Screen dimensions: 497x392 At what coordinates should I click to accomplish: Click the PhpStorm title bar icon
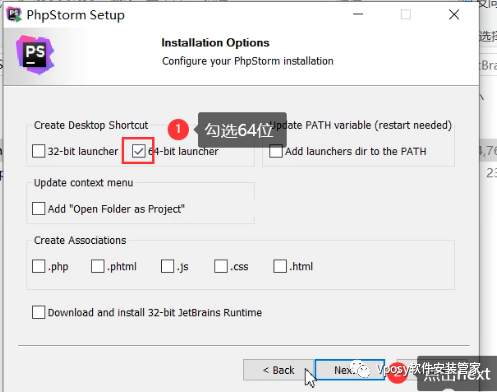[14, 15]
